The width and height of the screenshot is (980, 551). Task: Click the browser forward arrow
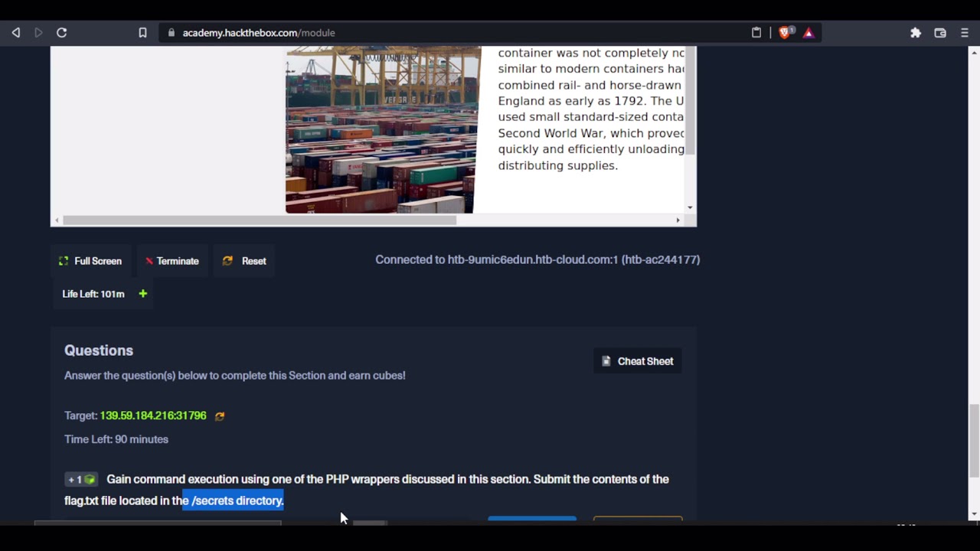click(38, 33)
